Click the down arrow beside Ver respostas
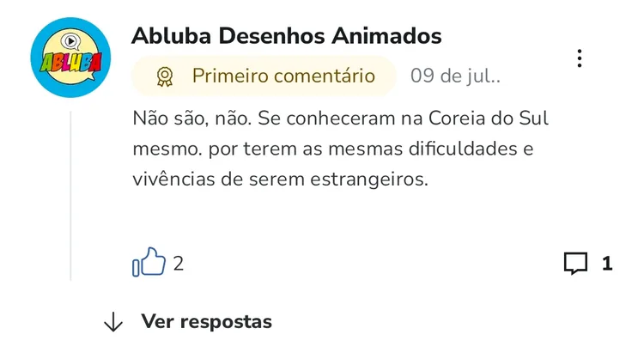Screen dimensions: 644x359 coord(113,321)
